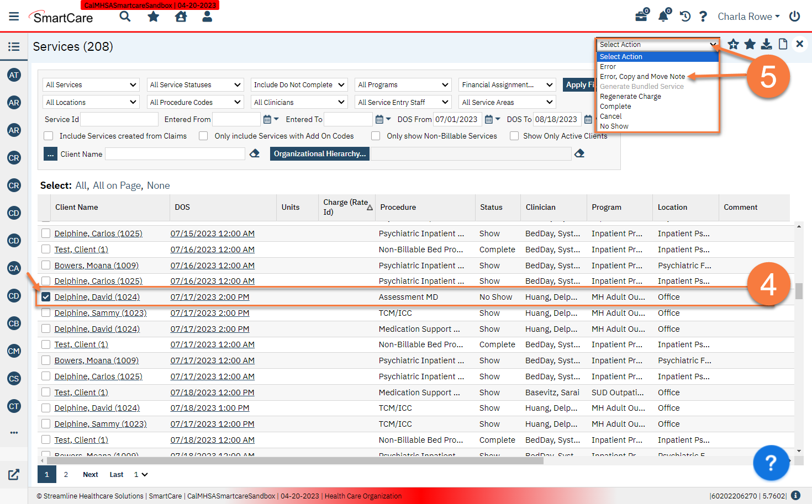This screenshot has width=812, height=504.
Task: Open the All Procedure Codes dropdown
Action: click(x=196, y=102)
